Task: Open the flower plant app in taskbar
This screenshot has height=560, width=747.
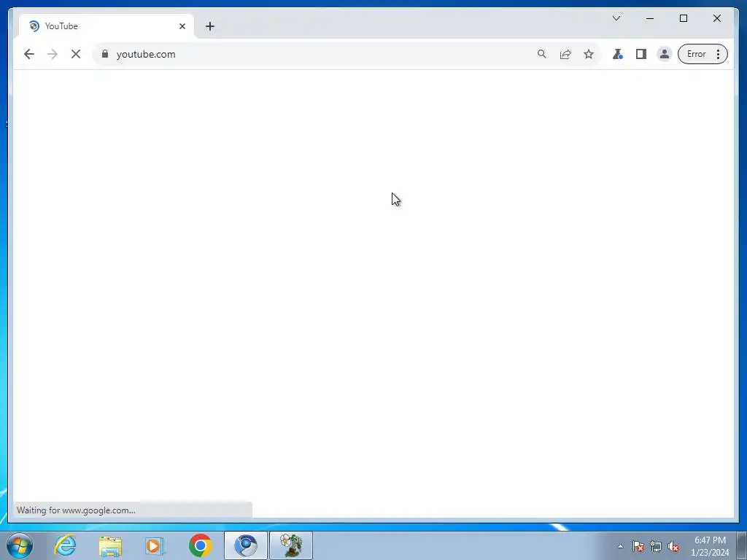Action: point(291,545)
